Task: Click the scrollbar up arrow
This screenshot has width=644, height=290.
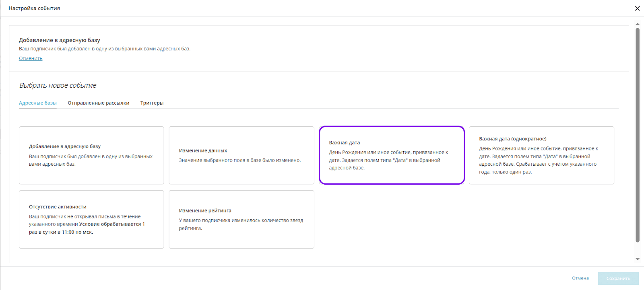Action: click(638, 24)
